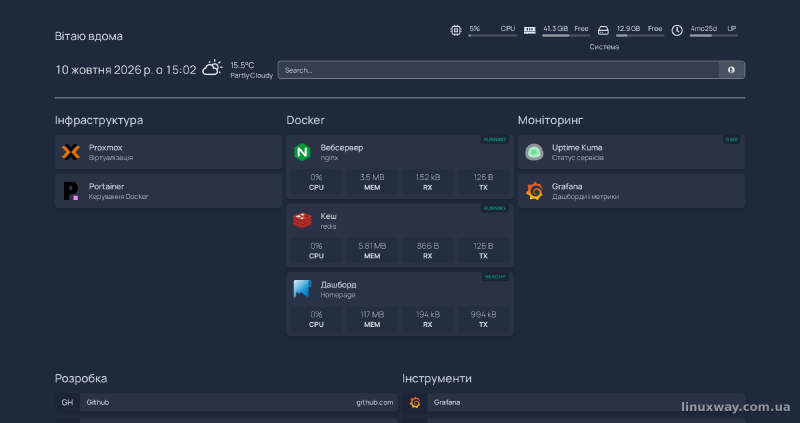Click the 866 B RX stat of redis
This screenshot has width=800, height=423.
428,251
